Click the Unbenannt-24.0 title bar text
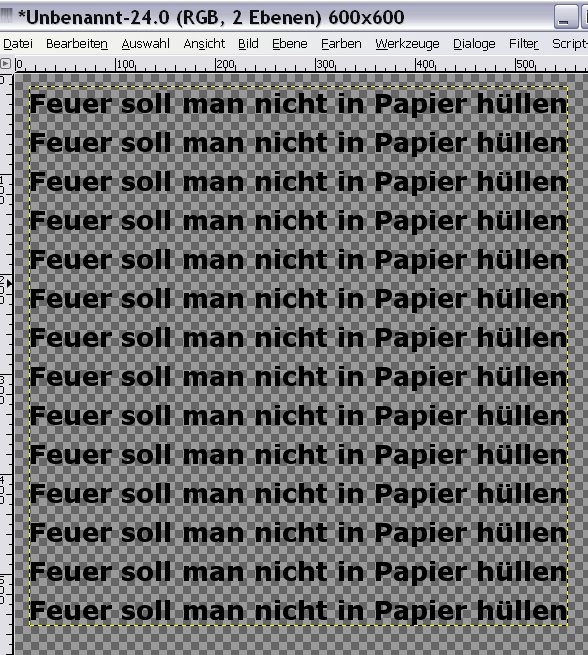The height and width of the screenshot is (655, 588). (211, 18)
